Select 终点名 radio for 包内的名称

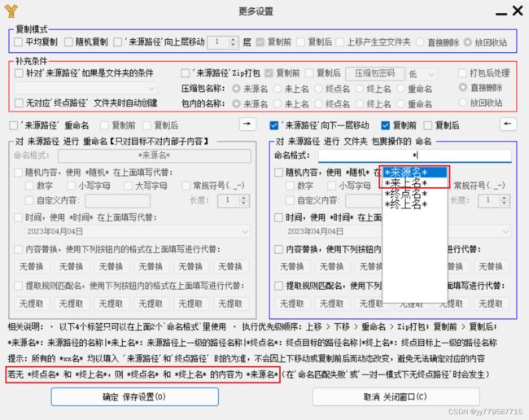tap(318, 103)
